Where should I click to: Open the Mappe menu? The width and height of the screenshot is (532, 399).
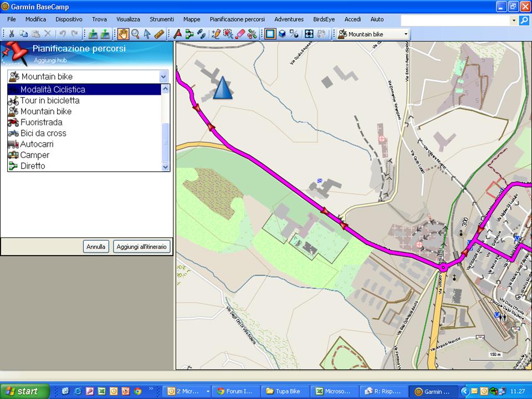[x=192, y=19]
